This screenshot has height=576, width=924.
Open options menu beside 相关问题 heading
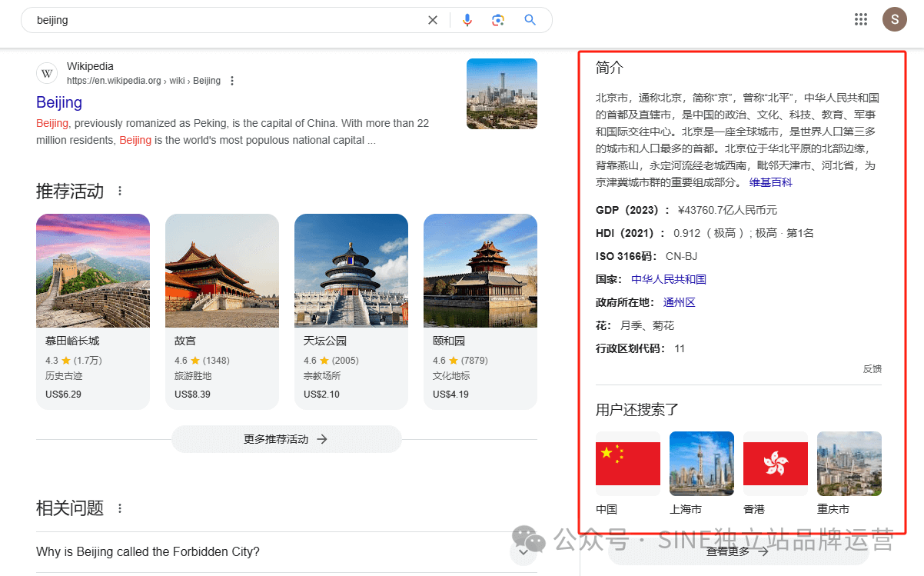[x=120, y=508]
